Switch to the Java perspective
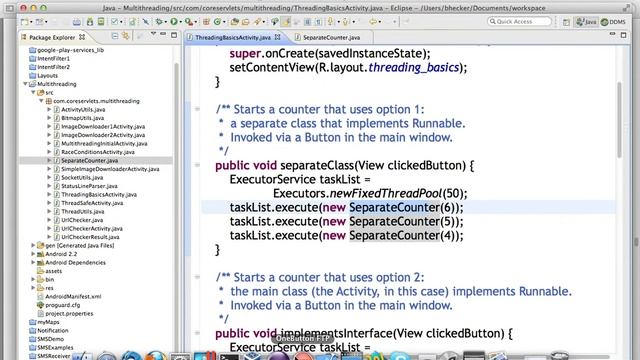The image size is (640, 360). pyautogui.click(x=586, y=22)
